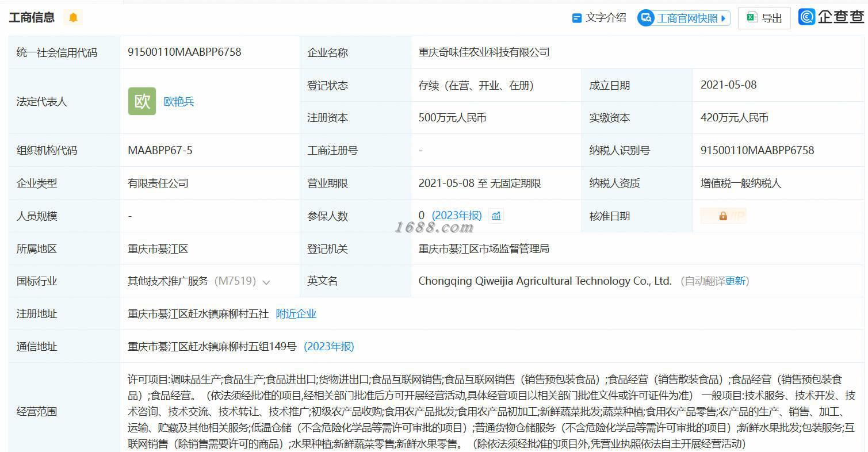Click business term 2021-05-08 至 无固定期限

[x=480, y=183]
